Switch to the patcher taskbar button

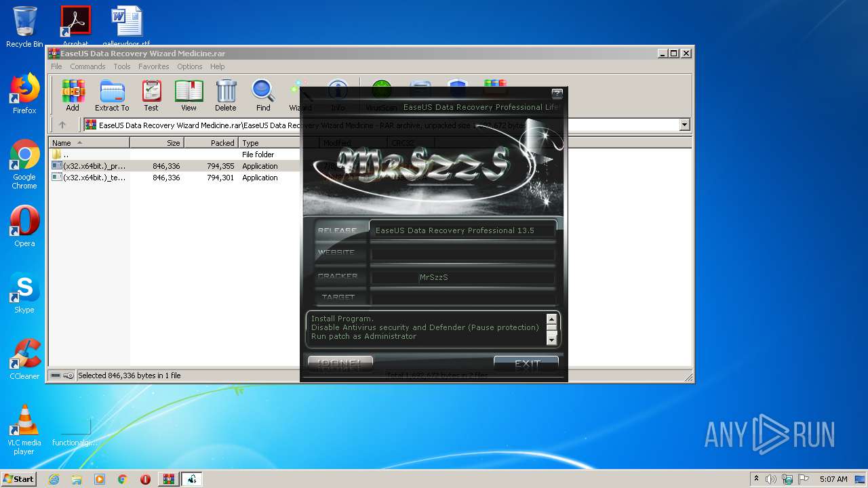coord(191,479)
